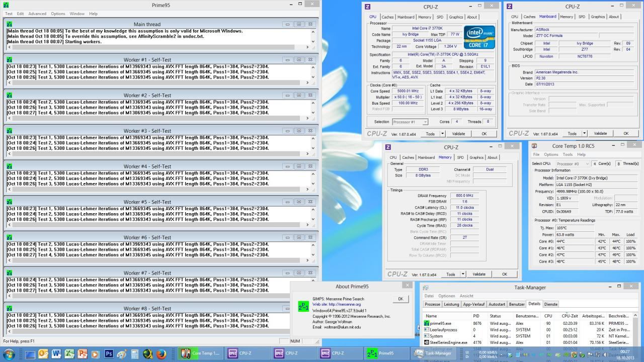
Task: Open the Action Center flag tray icon
Action: 590,354
